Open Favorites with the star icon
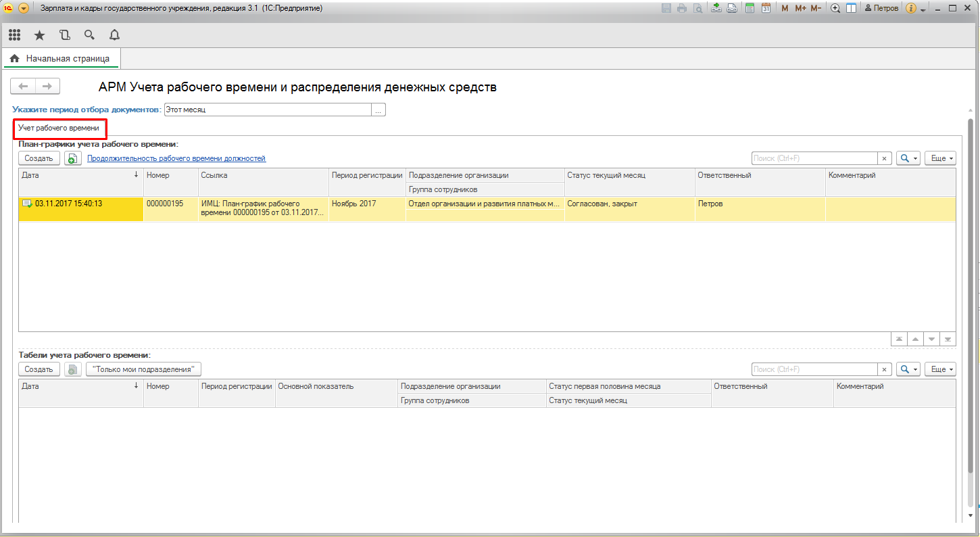The height and width of the screenshot is (537, 980). coord(39,35)
